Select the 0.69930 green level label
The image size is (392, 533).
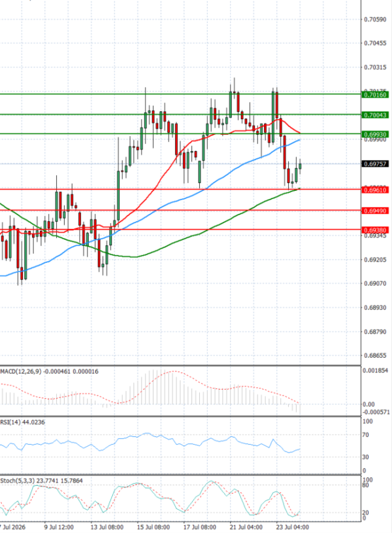pyautogui.click(x=375, y=134)
